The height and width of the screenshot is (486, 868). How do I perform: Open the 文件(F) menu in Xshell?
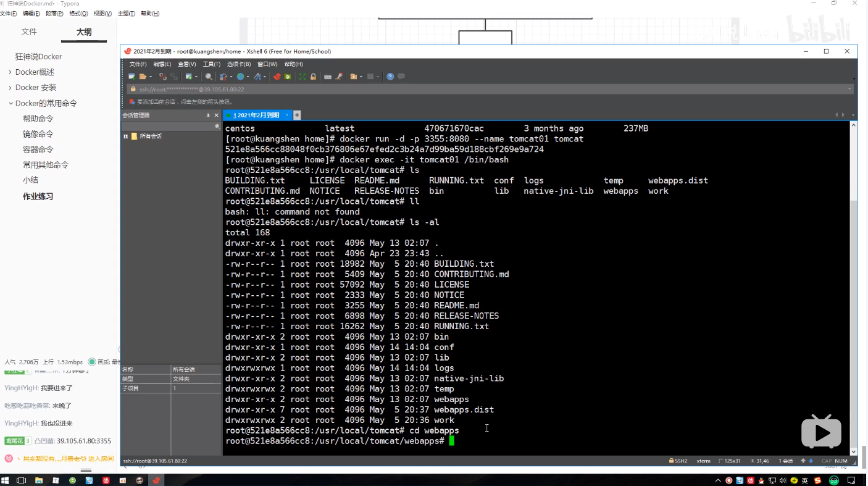138,64
